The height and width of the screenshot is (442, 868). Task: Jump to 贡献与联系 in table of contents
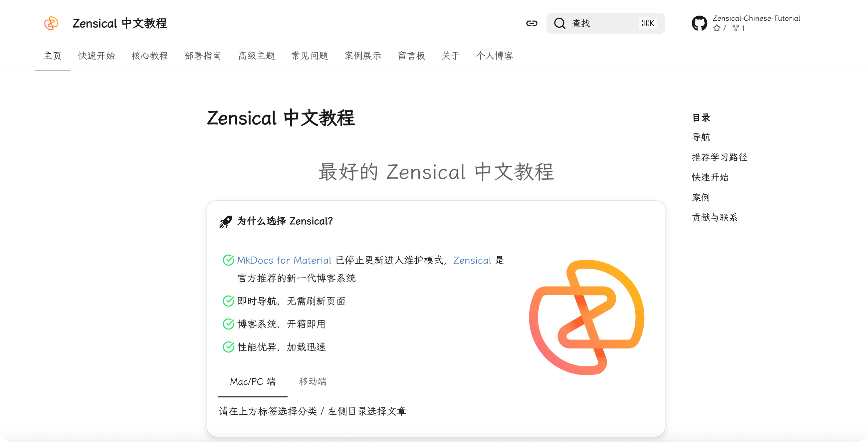pos(715,218)
